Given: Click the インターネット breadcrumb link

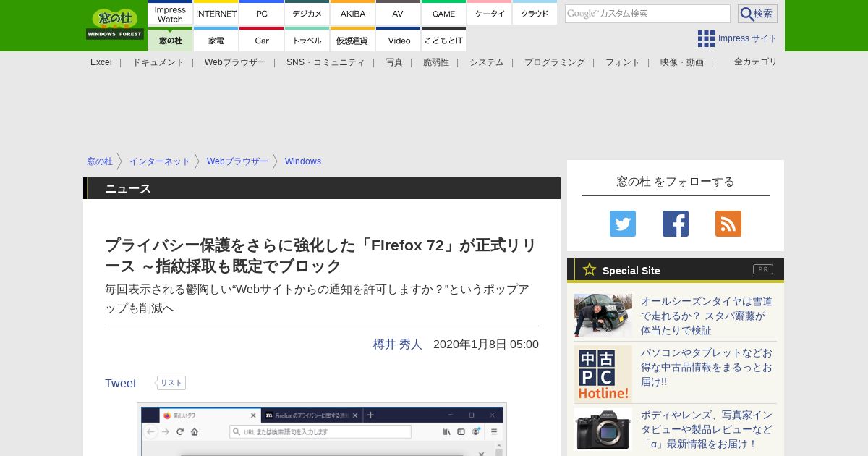Looking at the screenshot, I should pos(160,161).
